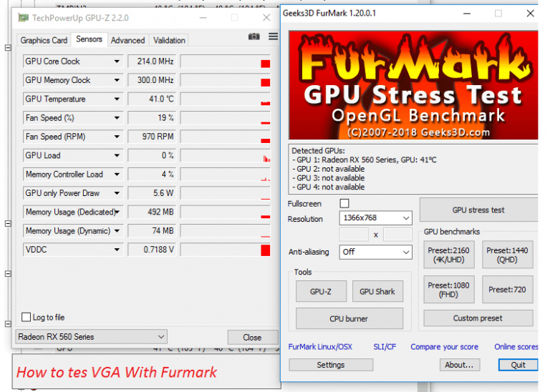Open the Advanced tab
The image size is (550, 392).
[127, 40]
